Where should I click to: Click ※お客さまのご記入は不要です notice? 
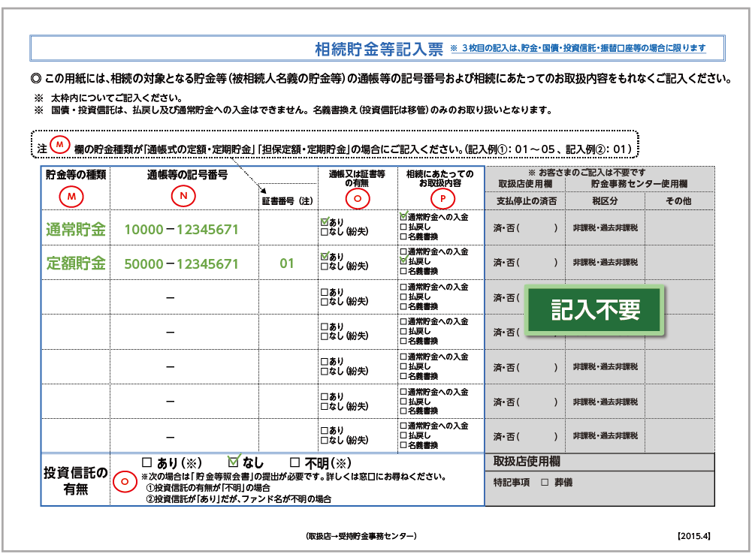587,173
